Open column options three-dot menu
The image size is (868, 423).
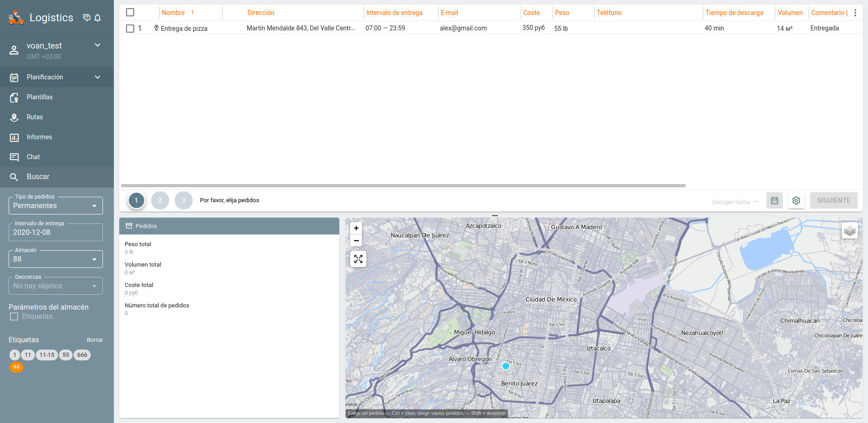855,13
